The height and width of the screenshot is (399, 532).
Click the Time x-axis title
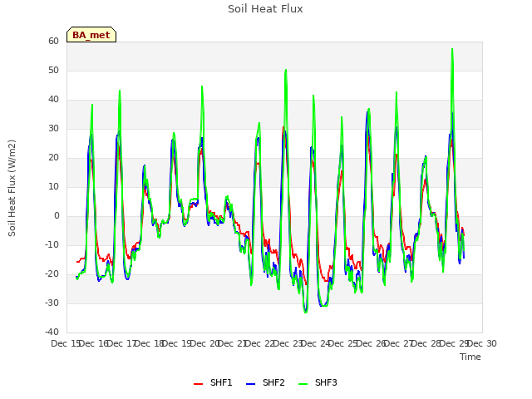click(470, 357)
